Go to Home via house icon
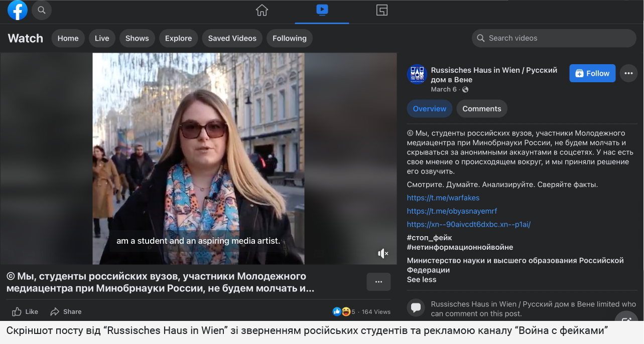Viewport: 644px width, 344px height. (262, 10)
